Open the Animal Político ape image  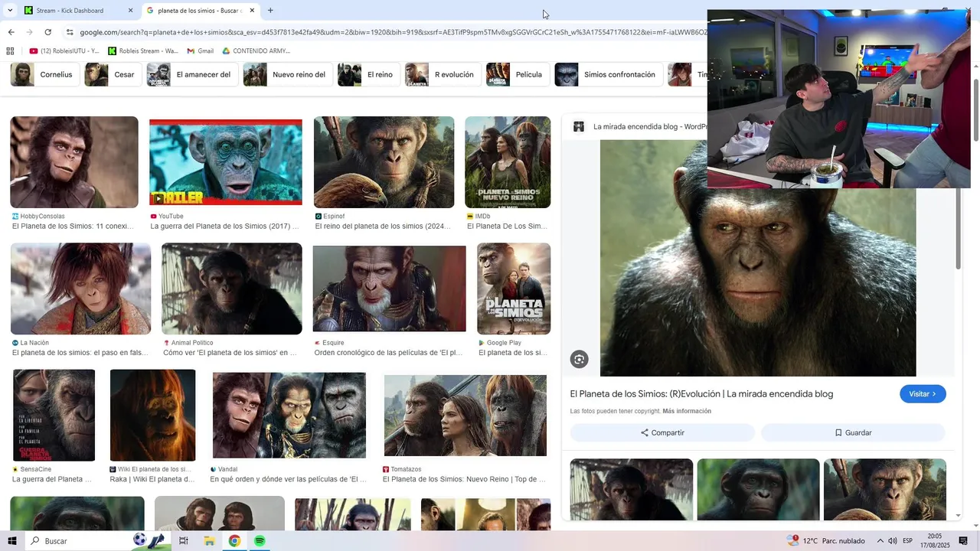[231, 289]
